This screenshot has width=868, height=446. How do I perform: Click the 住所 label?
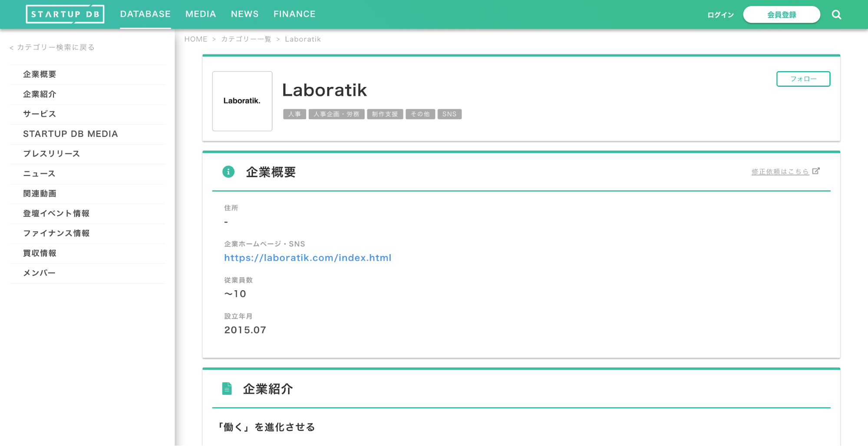click(231, 208)
